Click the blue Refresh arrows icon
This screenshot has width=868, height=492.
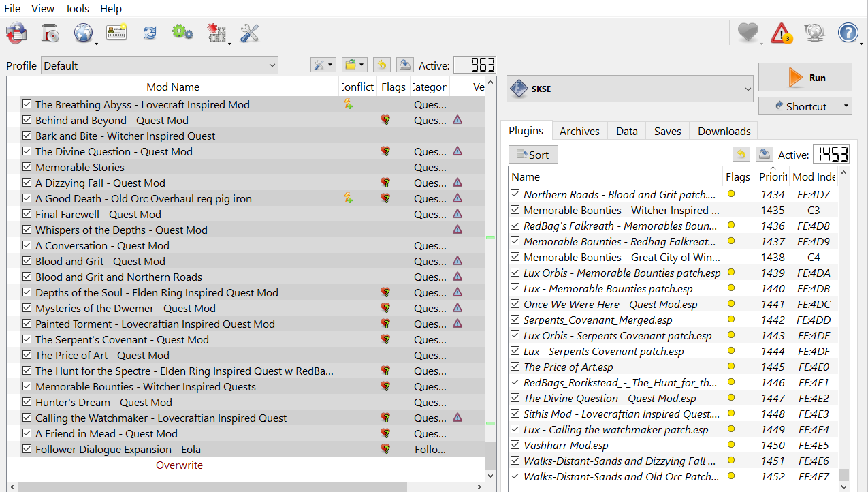150,33
